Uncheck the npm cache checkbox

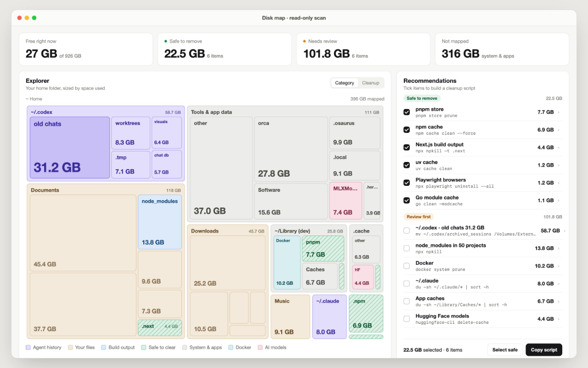coord(407,130)
